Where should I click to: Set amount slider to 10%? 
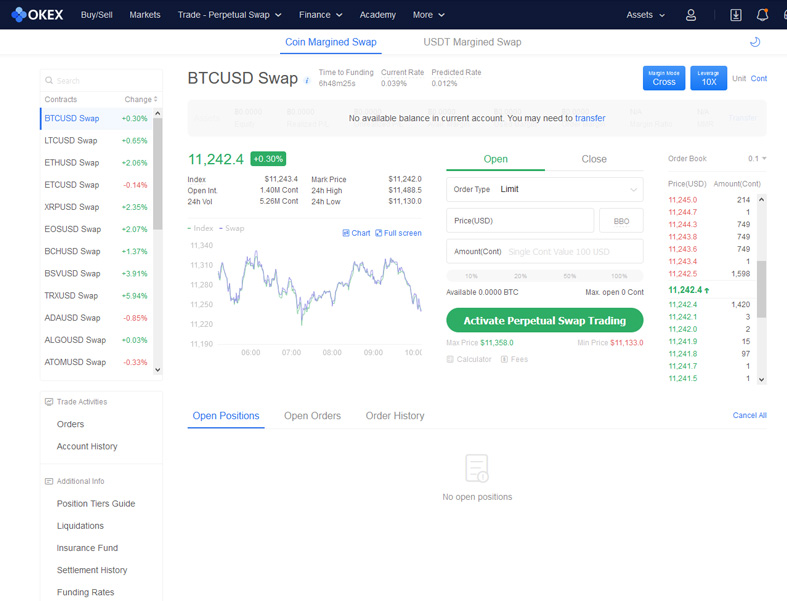click(x=471, y=276)
